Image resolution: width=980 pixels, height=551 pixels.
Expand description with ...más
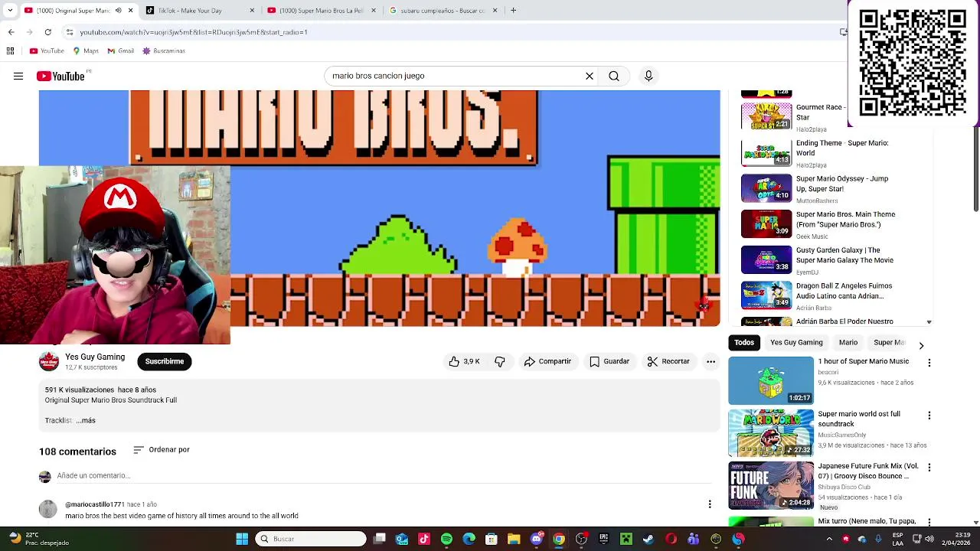(x=86, y=420)
